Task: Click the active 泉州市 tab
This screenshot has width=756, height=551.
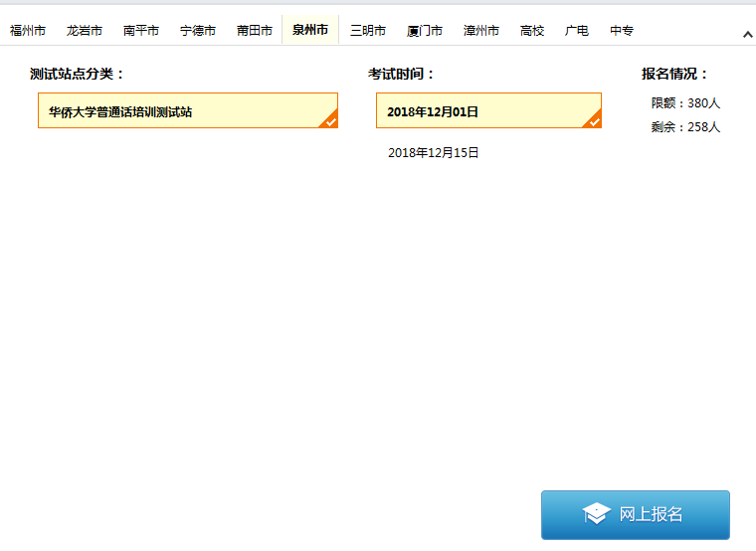Action: tap(310, 30)
